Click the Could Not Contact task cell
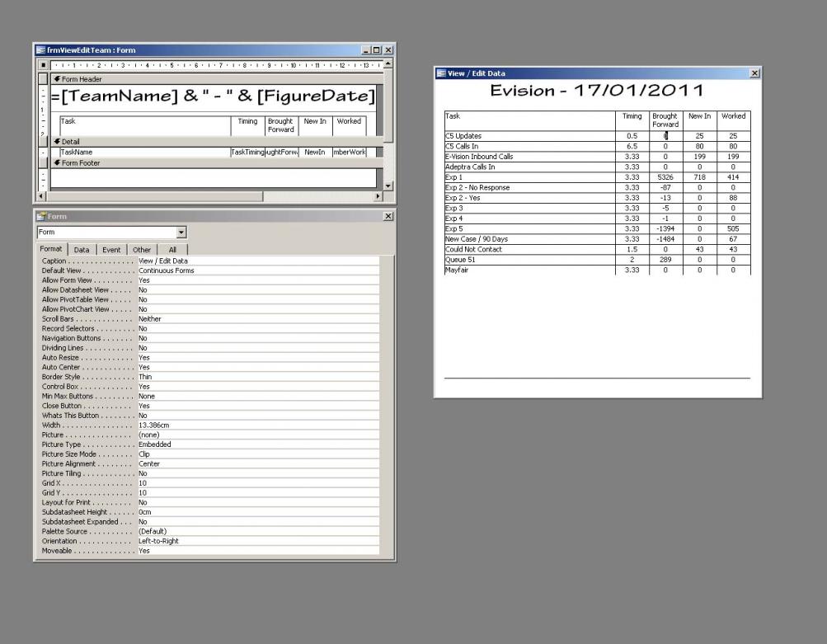Screen dimensions: 827x644 tap(529, 250)
